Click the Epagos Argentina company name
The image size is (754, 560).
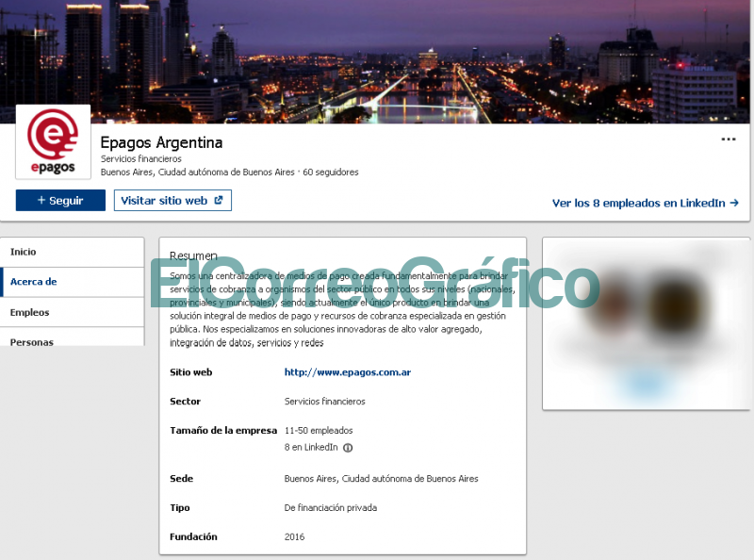pos(161,143)
